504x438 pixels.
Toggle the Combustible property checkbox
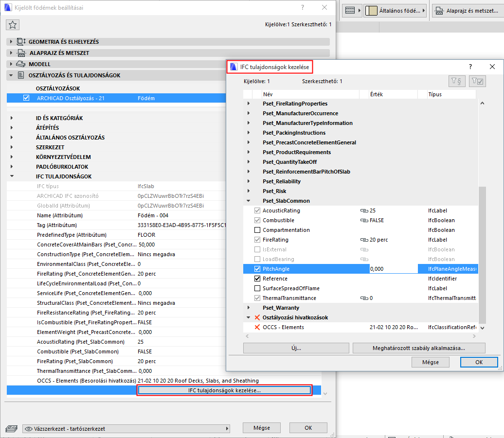tap(257, 220)
